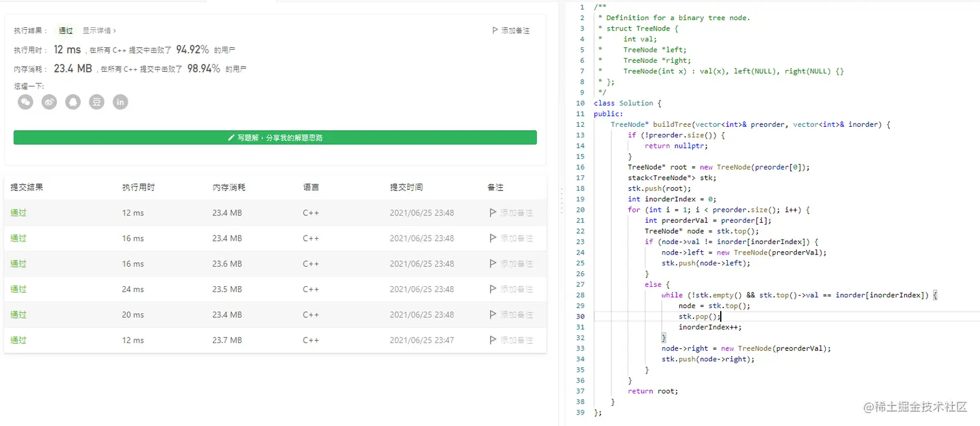Open 通过 submission with 24 ms runtime
This screenshot has height=426, width=980.
click(18, 289)
